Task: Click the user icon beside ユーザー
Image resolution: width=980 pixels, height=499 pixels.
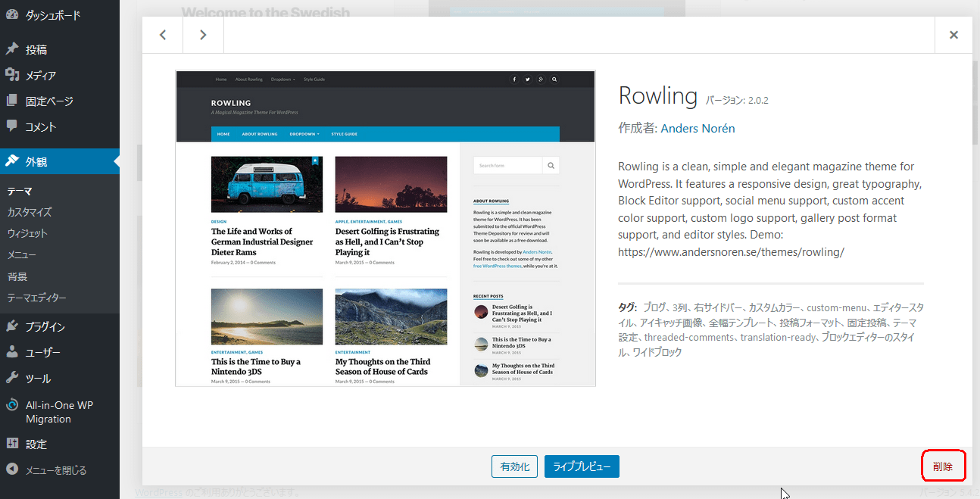Action: coord(12,352)
